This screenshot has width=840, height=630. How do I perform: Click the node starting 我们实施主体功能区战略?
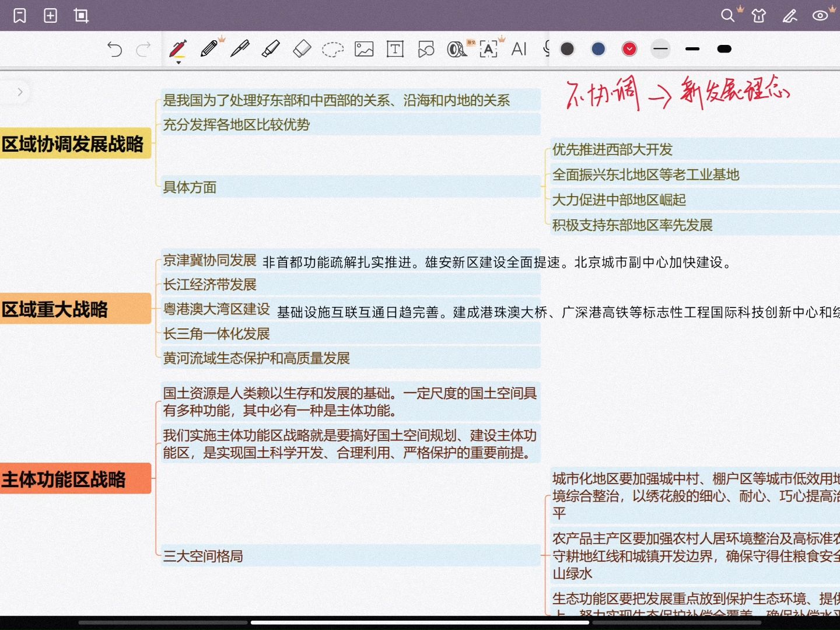pyautogui.click(x=350, y=444)
